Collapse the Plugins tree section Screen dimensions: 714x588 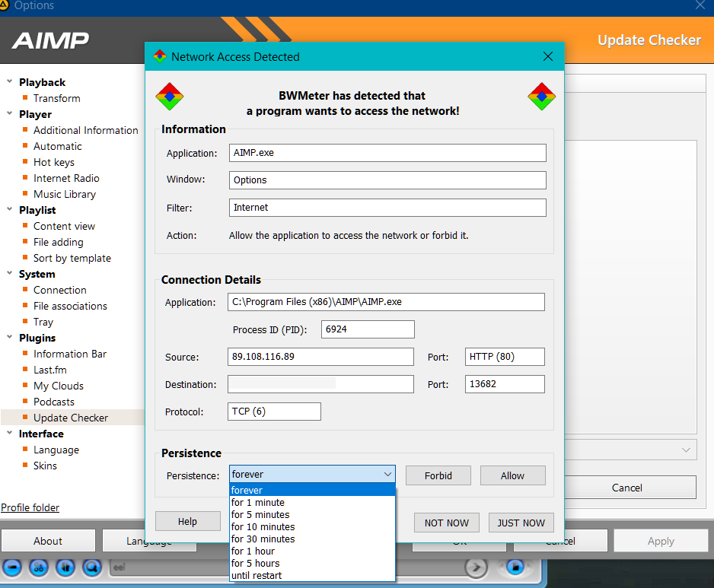tap(10, 337)
